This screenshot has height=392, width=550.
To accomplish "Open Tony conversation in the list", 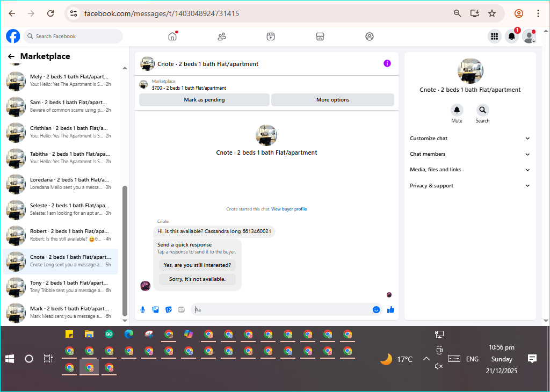I will 60,286.
